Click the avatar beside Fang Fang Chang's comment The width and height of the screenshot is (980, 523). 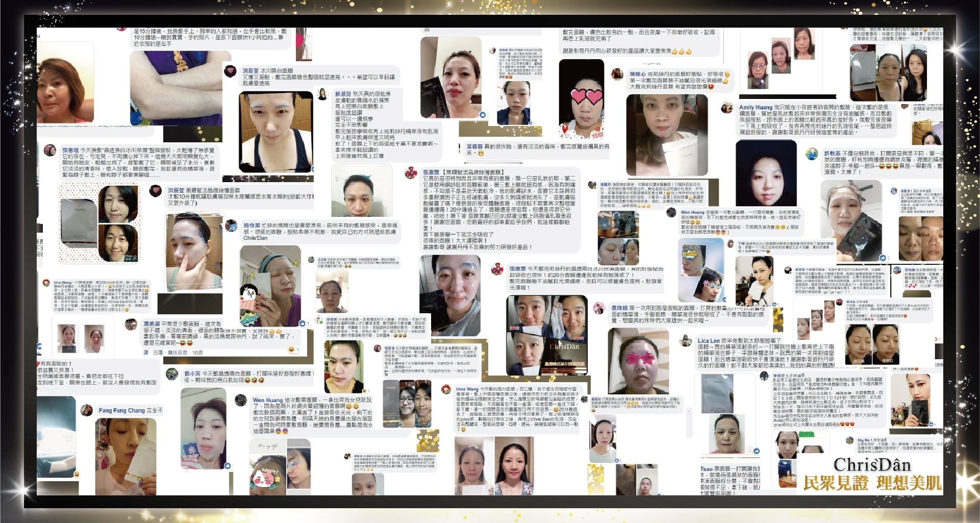pos(87,410)
